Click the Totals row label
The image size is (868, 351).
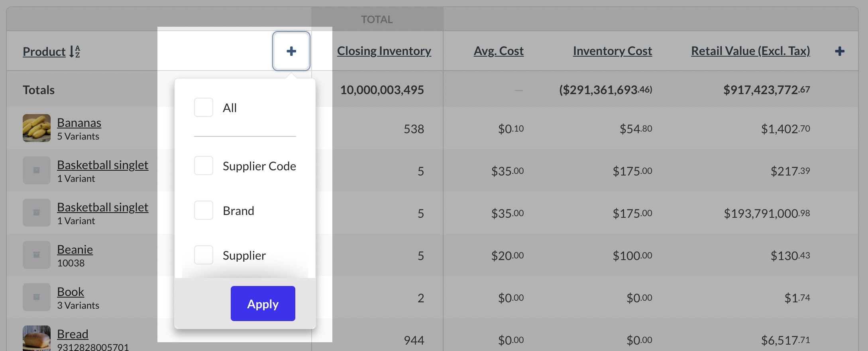39,90
